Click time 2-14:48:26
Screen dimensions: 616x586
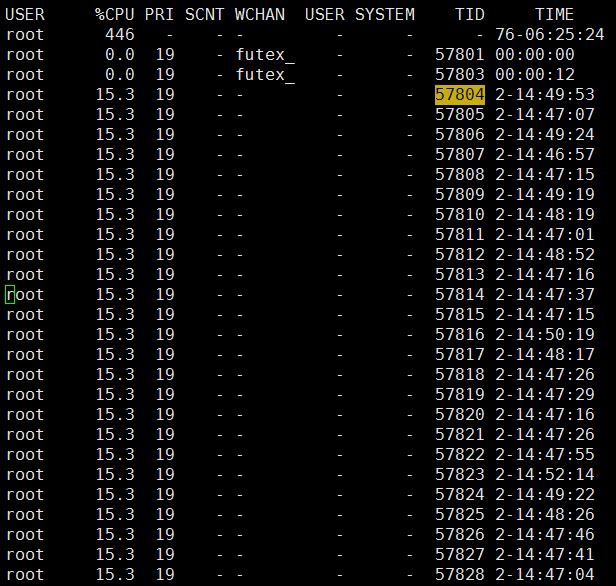545,515
